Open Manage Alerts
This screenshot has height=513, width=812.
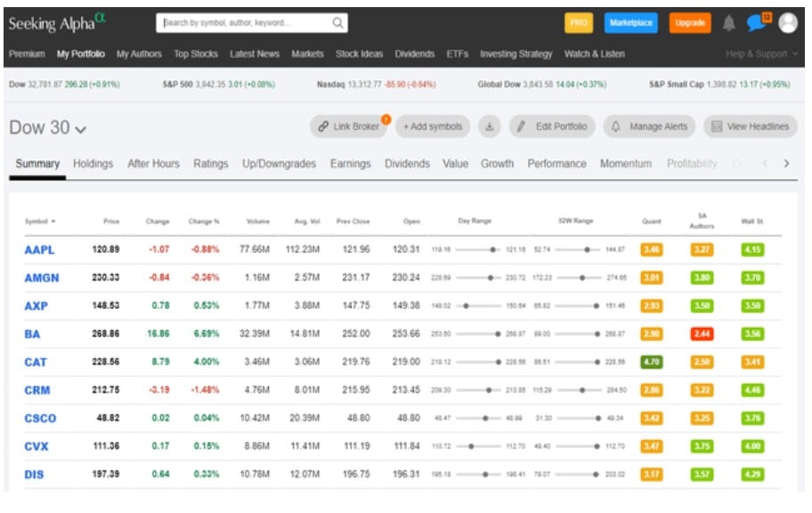tap(649, 126)
